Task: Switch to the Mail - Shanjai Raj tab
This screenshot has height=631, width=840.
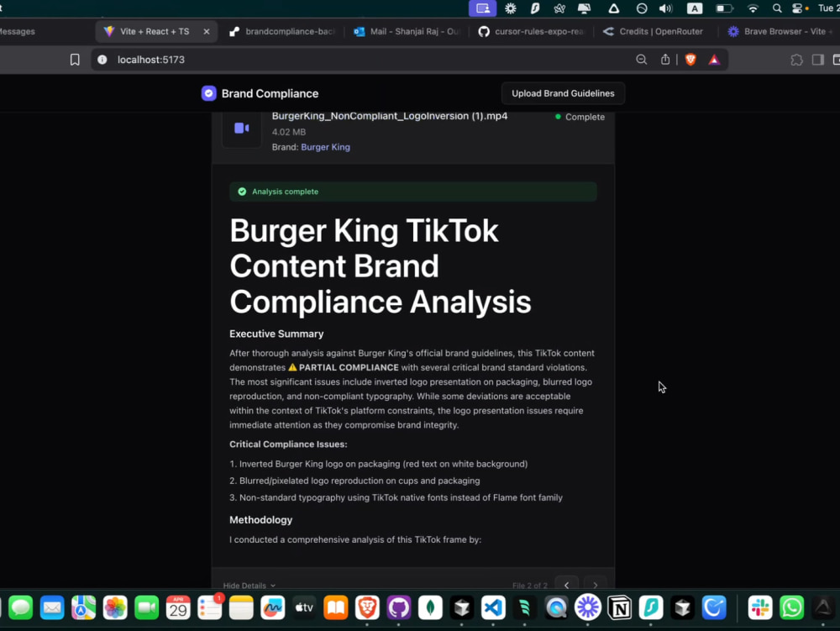Action: [407, 32]
